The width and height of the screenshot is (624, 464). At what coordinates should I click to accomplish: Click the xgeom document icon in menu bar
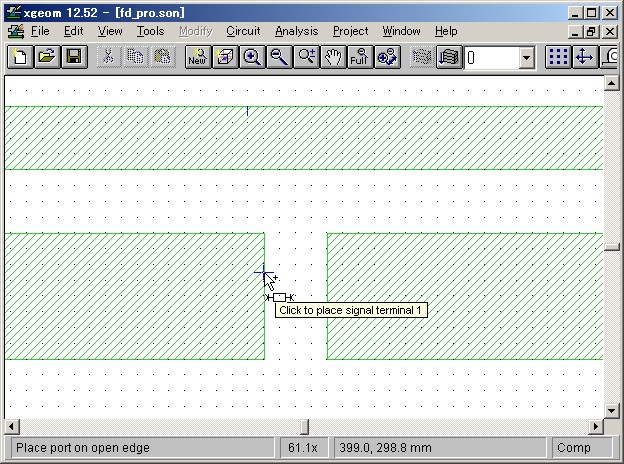[16, 31]
